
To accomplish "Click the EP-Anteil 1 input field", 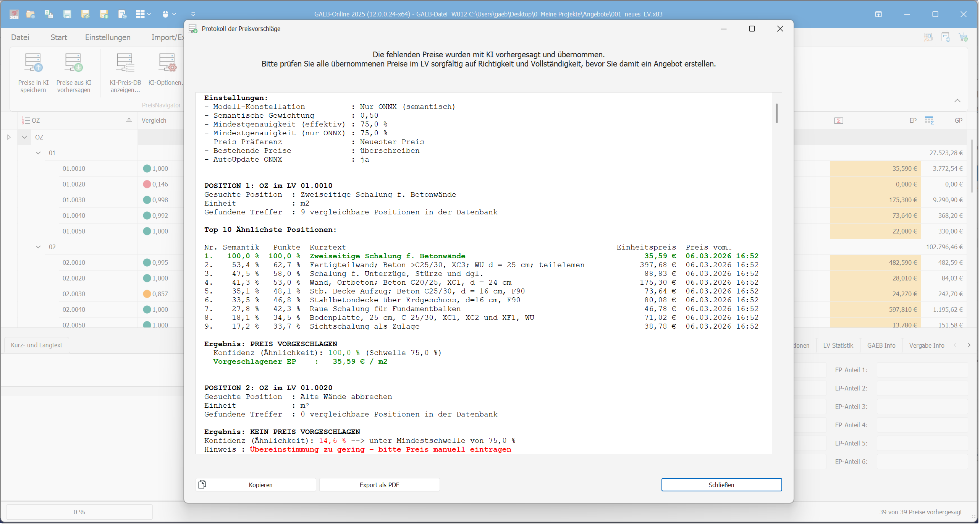I will [922, 370].
